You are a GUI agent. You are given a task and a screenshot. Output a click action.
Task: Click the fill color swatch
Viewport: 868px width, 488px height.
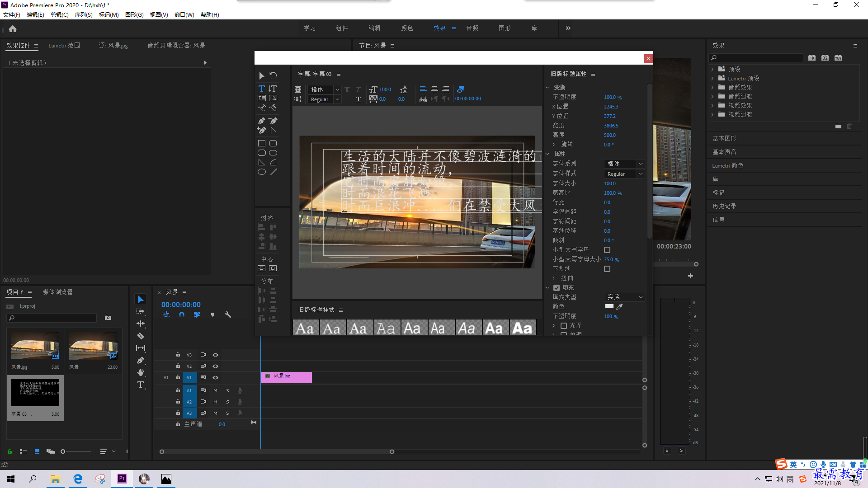click(609, 306)
